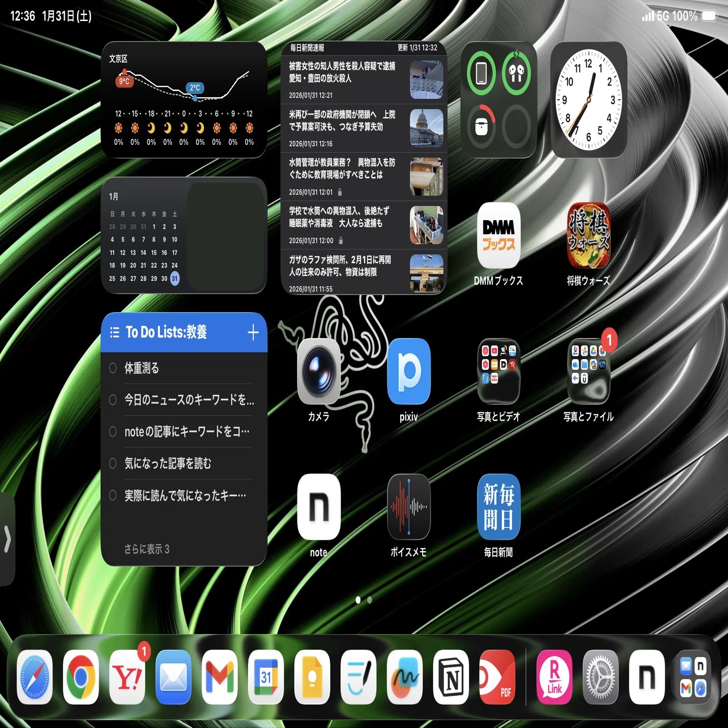Open the 将棋ウォーズ game

point(589,235)
